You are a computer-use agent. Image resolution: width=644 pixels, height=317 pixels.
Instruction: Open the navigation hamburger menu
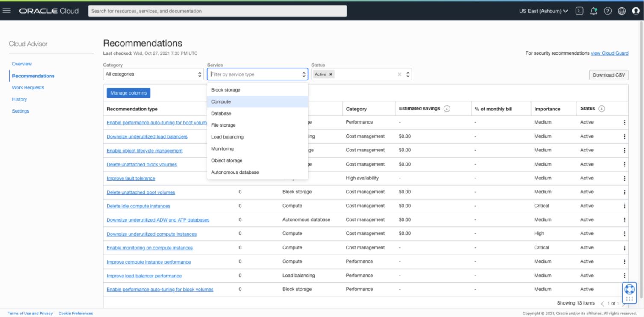coord(6,11)
